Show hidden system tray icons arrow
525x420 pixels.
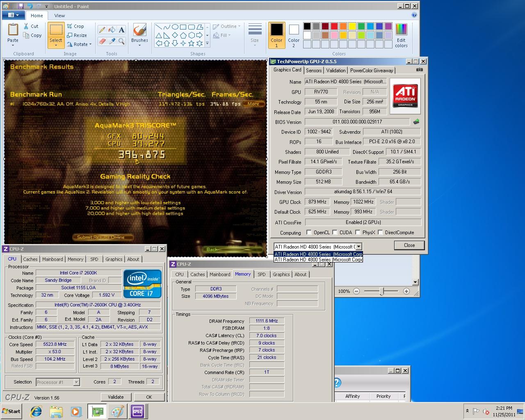[x=467, y=411]
